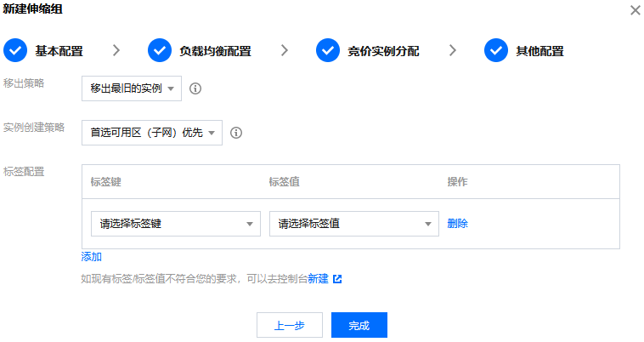Click the 竞价实例分配 step checkmark icon
Viewport: 644px width, 342px height.
click(328, 50)
